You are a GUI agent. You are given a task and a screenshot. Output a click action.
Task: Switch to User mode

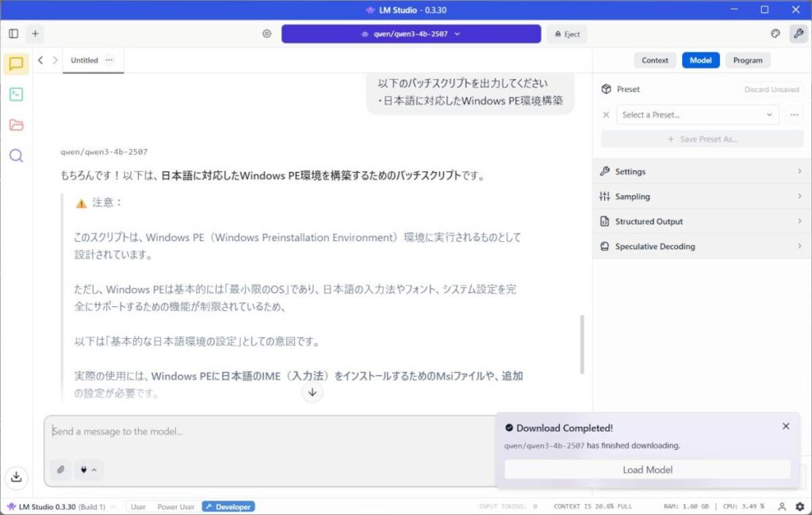point(138,506)
